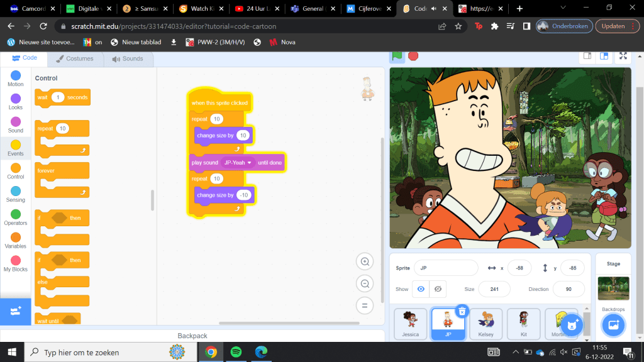Zoom in on the code workspace
Viewport: 644px width, 362px height.
[x=364, y=262]
